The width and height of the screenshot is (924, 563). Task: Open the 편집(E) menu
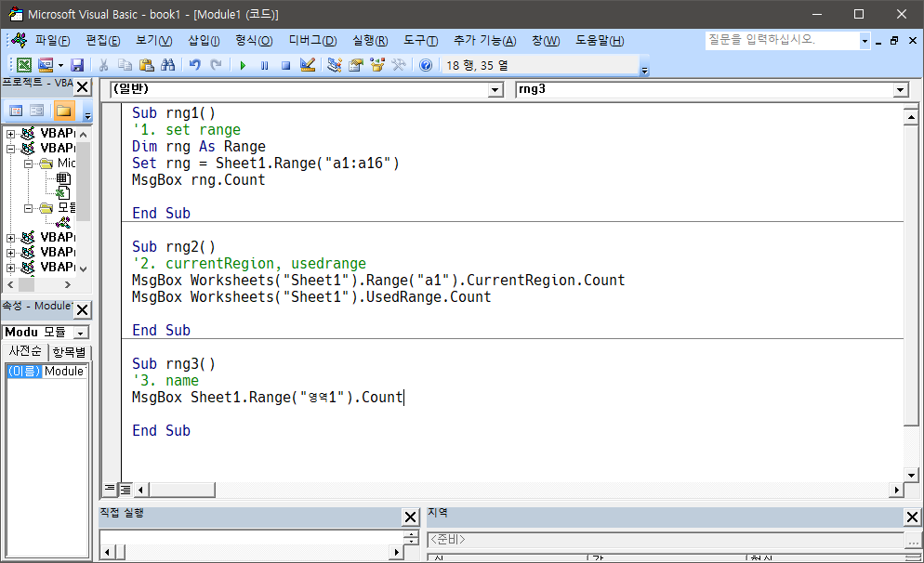103,41
